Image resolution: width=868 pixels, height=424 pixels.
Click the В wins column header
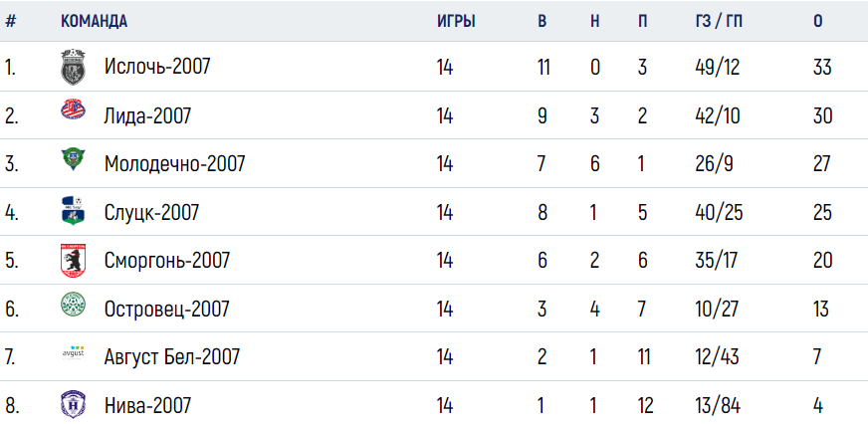click(542, 22)
